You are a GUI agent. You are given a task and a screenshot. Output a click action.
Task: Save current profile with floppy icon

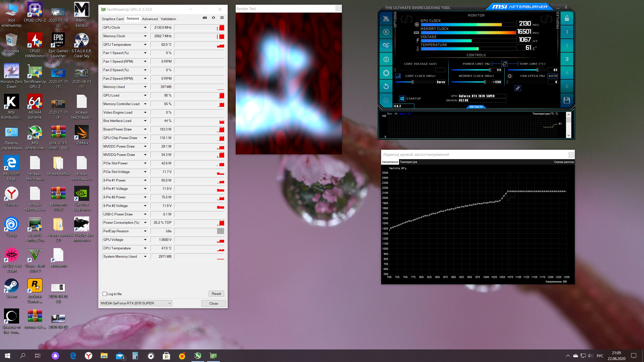567,100
